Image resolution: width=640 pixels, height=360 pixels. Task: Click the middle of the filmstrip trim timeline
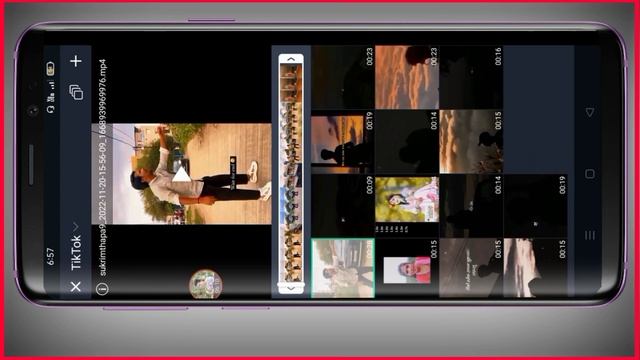pos(291,173)
